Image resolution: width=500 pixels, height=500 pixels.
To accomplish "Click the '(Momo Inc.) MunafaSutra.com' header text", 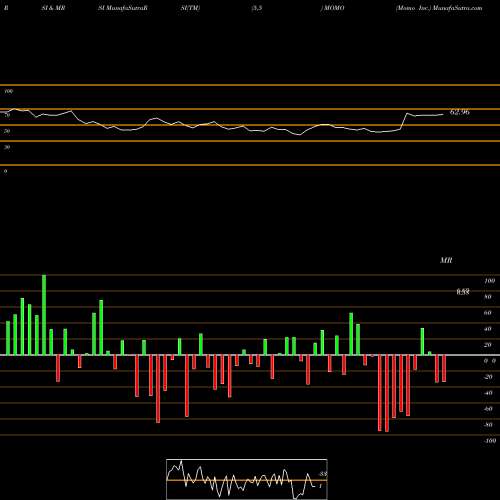I will pos(439,8).
